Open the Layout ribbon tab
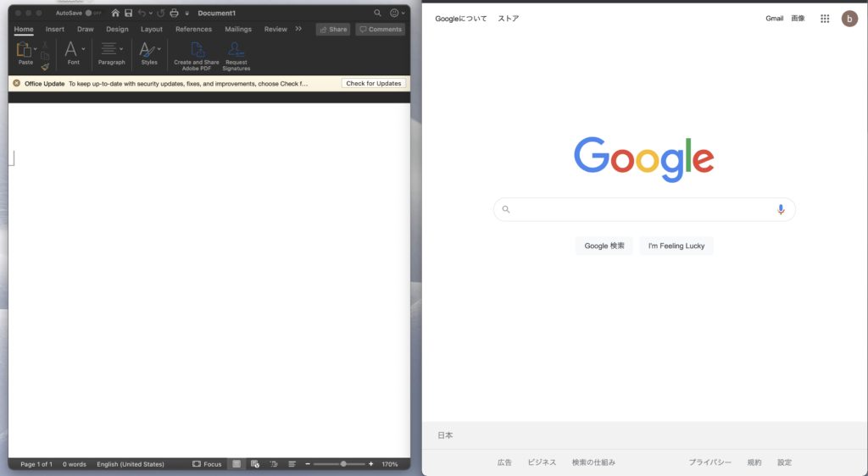This screenshot has width=868, height=476. click(x=152, y=30)
